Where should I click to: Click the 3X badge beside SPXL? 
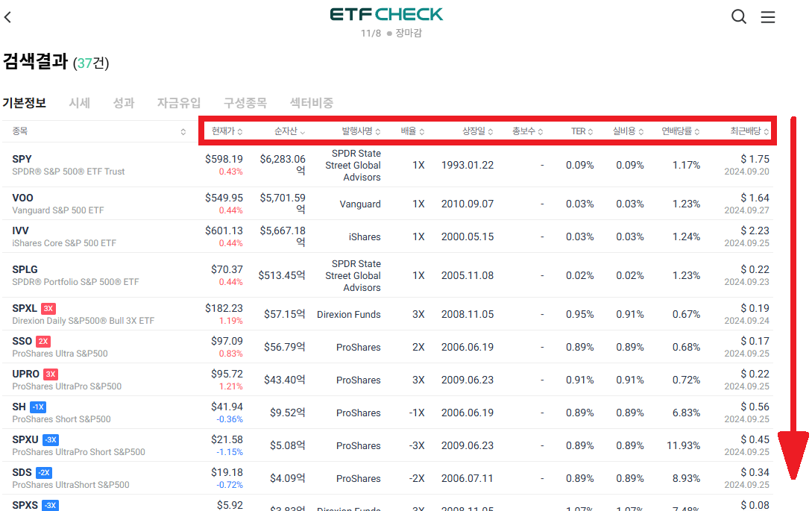coord(48,308)
